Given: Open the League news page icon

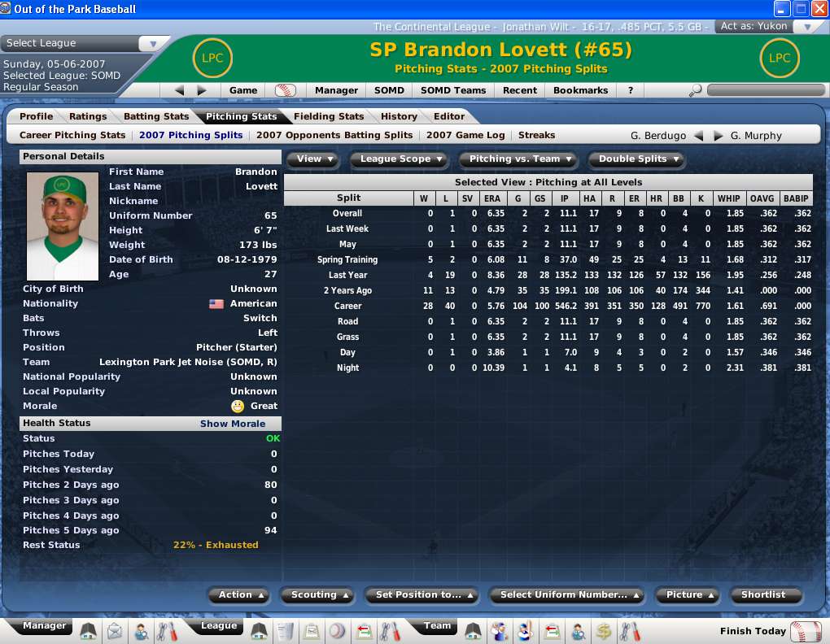Looking at the screenshot, I should [311, 631].
